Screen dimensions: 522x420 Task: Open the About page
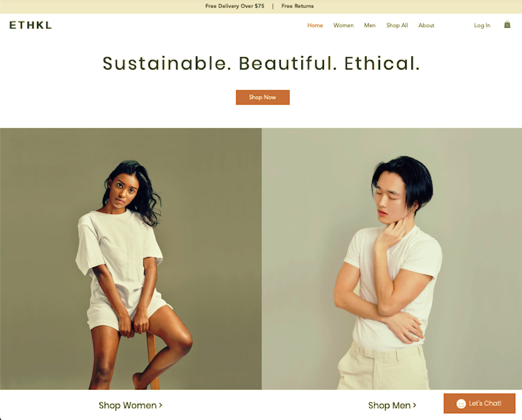coord(426,25)
